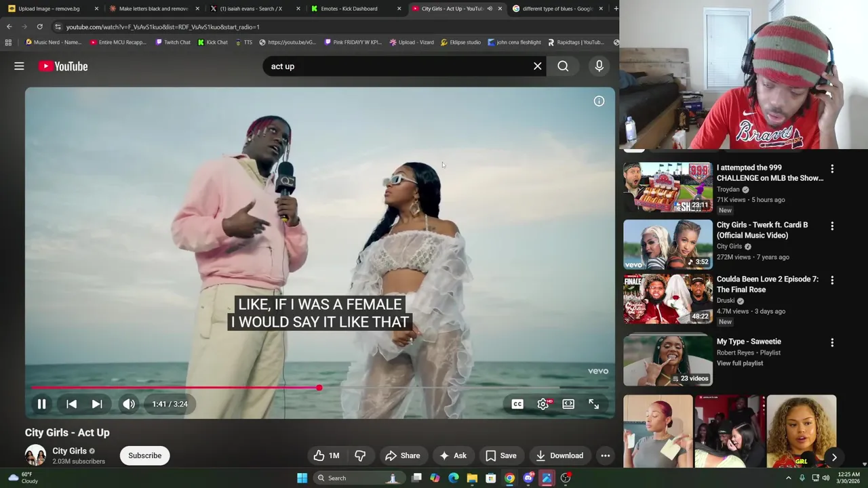Viewport: 868px width, 488px height.
Task: Open player settings gear
Action: pos(543,404)
